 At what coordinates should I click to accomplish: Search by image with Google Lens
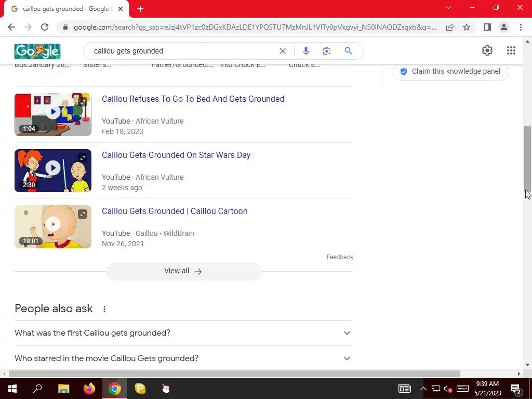click(326, 51)
